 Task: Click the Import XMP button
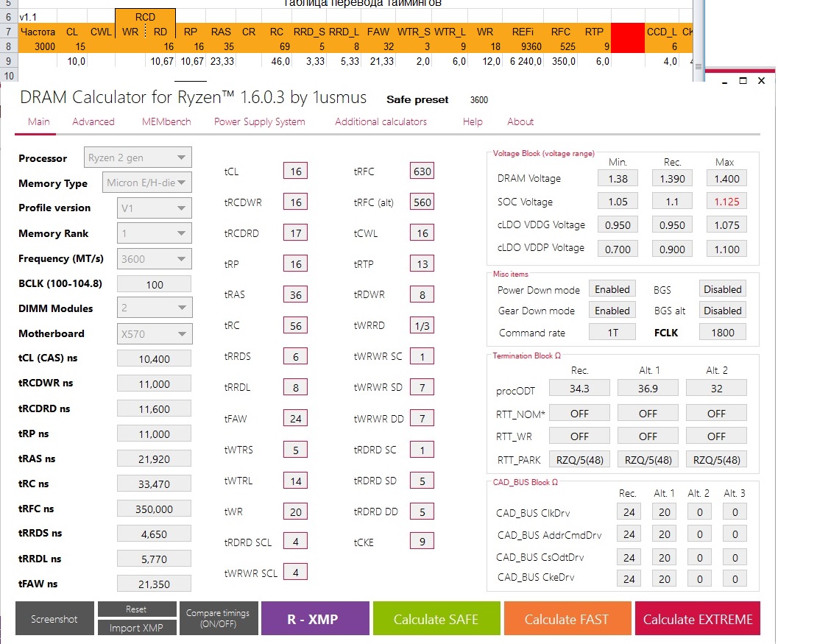click(136, 628)
